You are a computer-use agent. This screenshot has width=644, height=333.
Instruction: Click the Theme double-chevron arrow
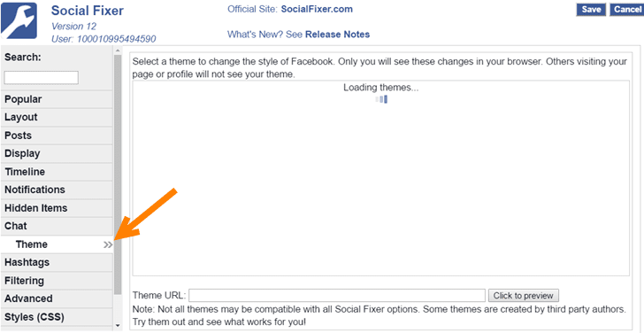pyautogui.click(x=108, y=245)
